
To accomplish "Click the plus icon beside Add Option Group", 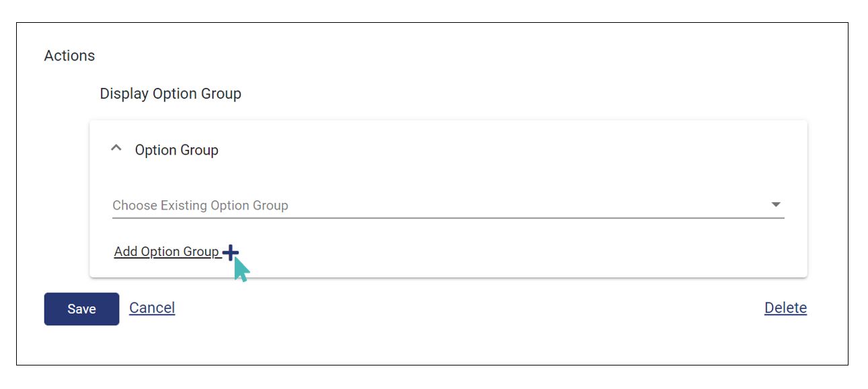I will [230, 253].
